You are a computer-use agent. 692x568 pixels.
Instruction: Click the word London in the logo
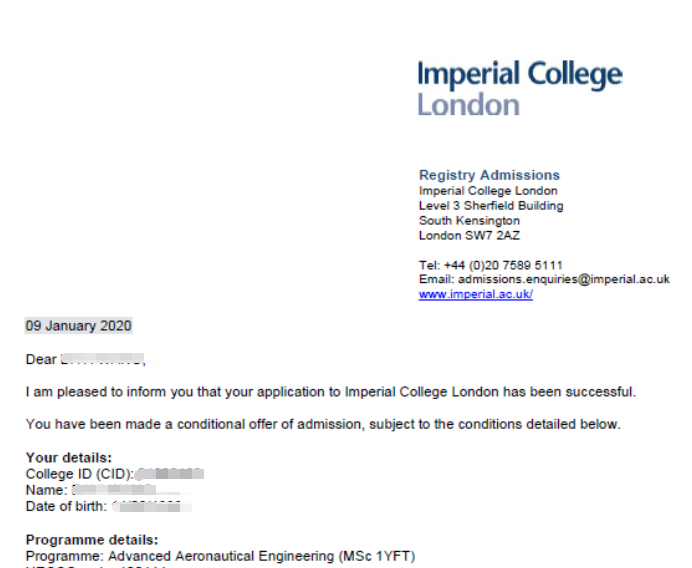pyautogui.click(x=468, y=105)
